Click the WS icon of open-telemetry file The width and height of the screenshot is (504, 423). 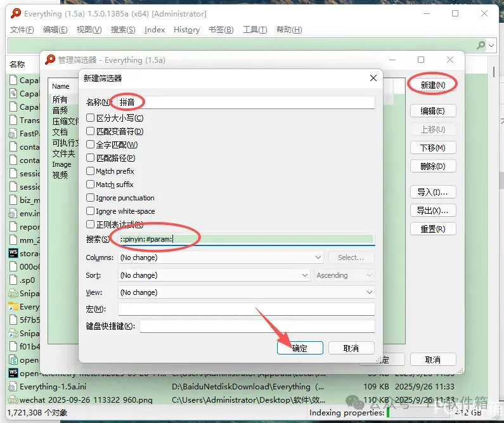13,373
